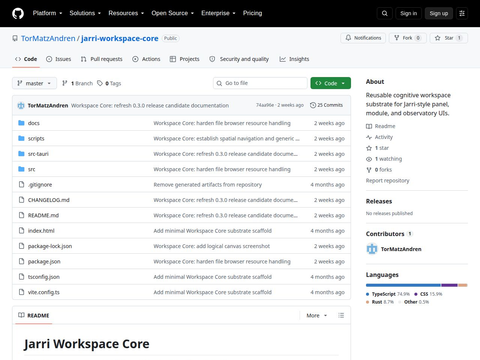Click the pulse icon beside Activity
The width and height of the screenshot is (480, 360).
point(369,137)
